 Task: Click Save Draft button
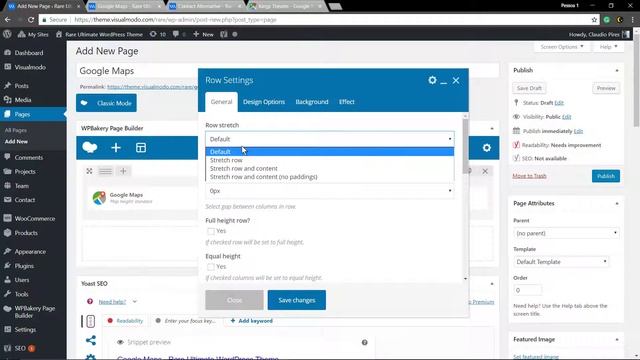[529, 88]
